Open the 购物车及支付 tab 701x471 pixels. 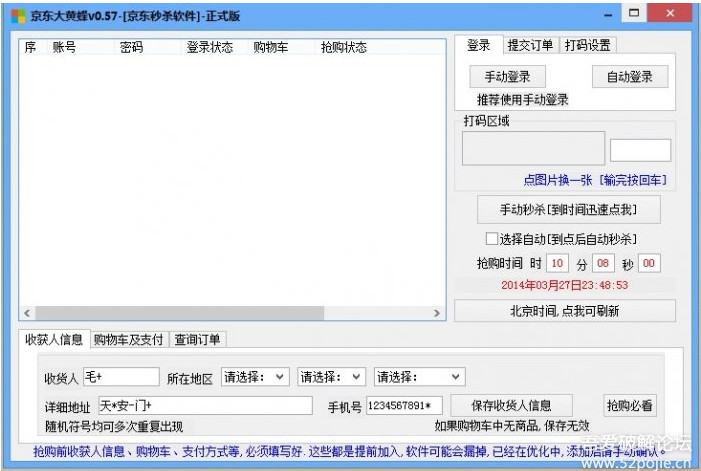pyautogui.click(x=129, y=340)
